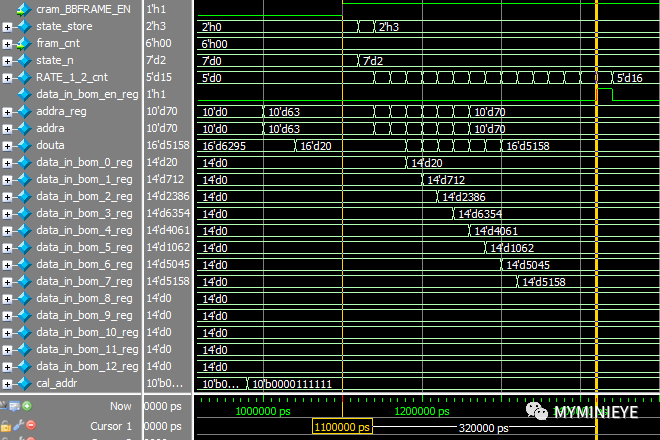
Task: Click the douta signal diamond icon
Action: (x=24, y=145)
